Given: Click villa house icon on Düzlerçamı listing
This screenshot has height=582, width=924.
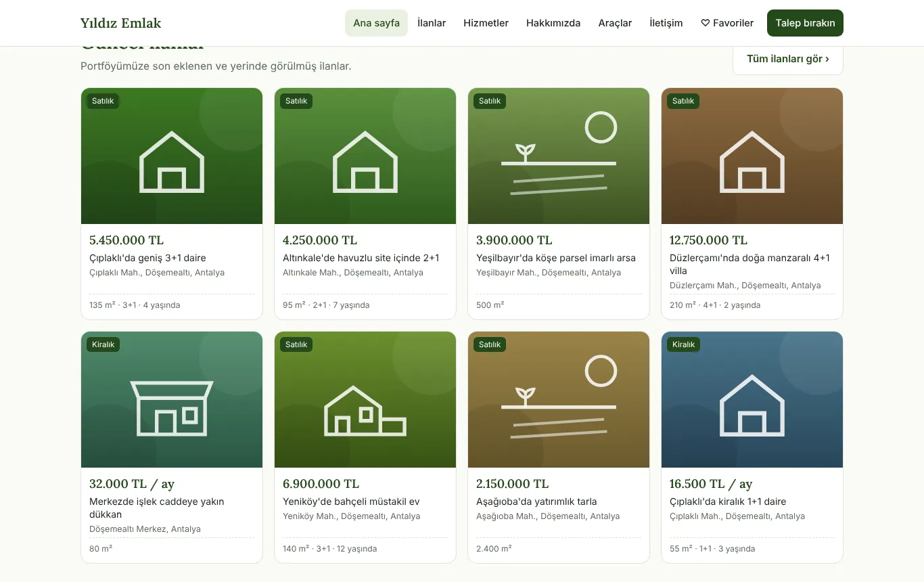Looking at the screenshot, I should pyautogui.click(x=752, y=162).
